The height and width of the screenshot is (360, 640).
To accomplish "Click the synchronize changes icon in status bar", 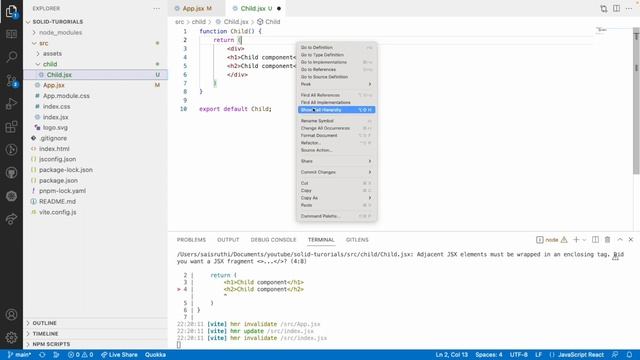I will click(x=42, y=355).
